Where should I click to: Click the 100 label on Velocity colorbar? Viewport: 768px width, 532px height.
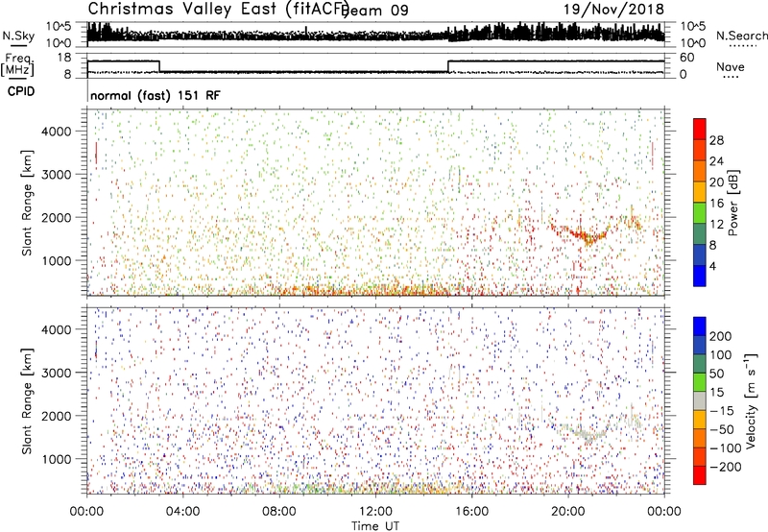tap(721, 355)
